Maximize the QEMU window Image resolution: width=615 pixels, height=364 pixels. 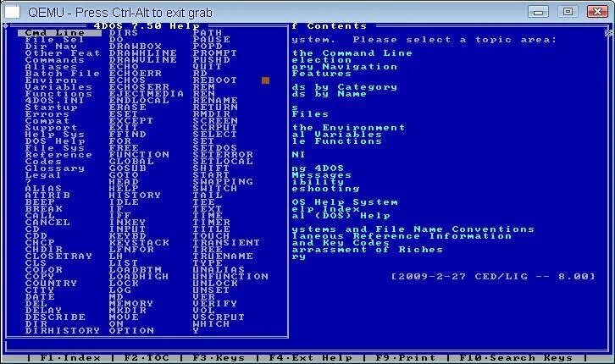pos(568,12)
